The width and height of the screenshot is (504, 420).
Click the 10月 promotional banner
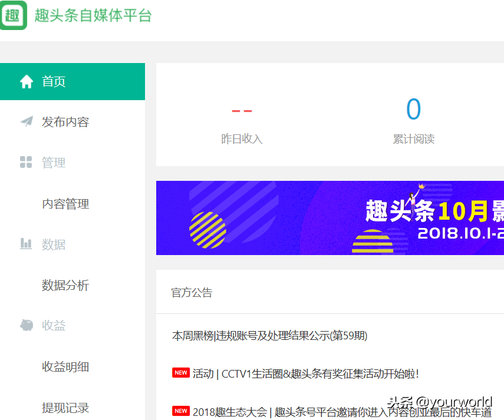(330, 218)
